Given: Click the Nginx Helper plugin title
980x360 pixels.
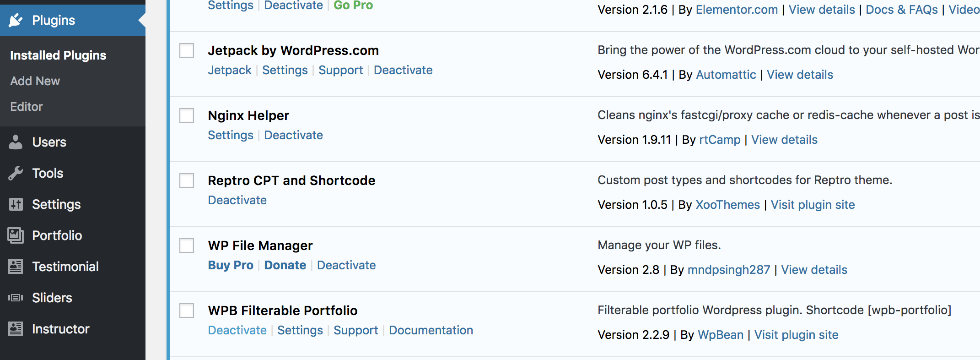Looking at the screenshot, I should point(248,115).
